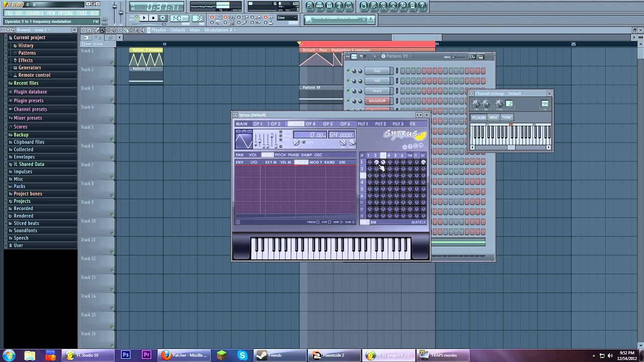Open the Sytrus window options menu arrow
The image size is (644, 362).
[x=235, y=115]
